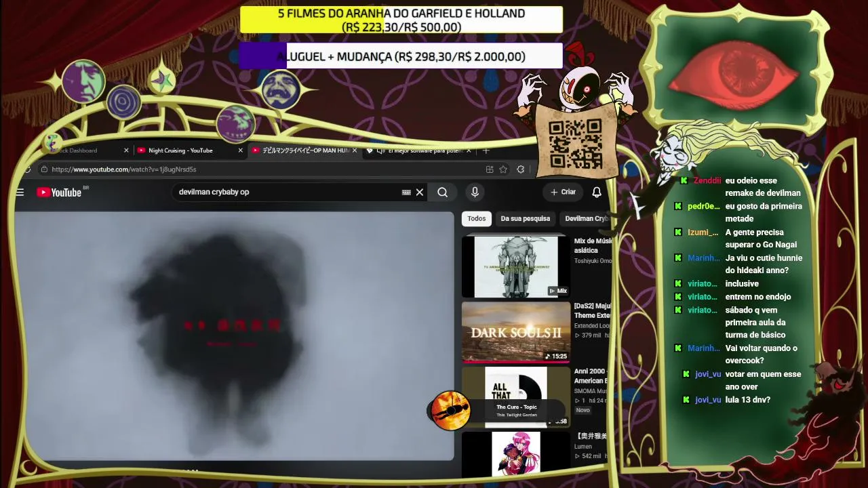Open the All That vinyl record thumbnail

point(516,397)
